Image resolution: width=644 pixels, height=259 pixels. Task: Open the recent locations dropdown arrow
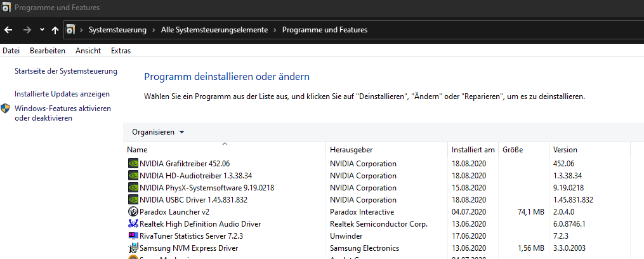(42, 30)
